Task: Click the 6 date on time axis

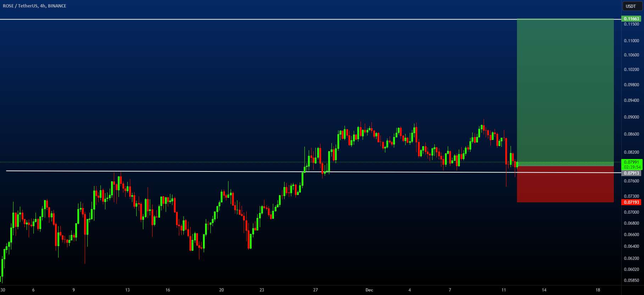Action: (x=33, y=290)
